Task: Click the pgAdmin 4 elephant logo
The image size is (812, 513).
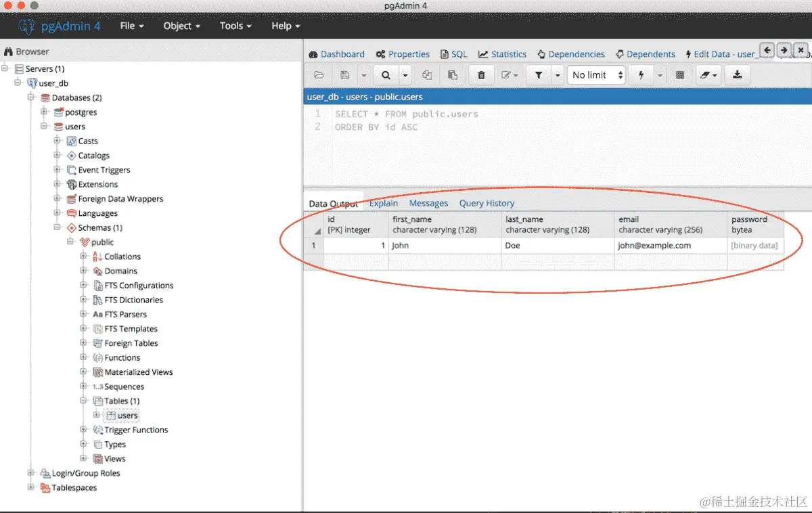Action: click(27, 26)
